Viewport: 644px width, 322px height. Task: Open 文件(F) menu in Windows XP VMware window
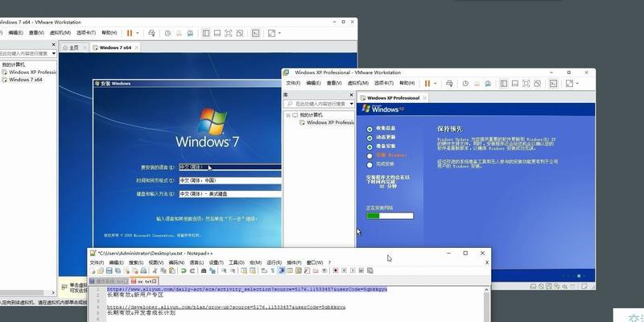click(x=293, y=83)
